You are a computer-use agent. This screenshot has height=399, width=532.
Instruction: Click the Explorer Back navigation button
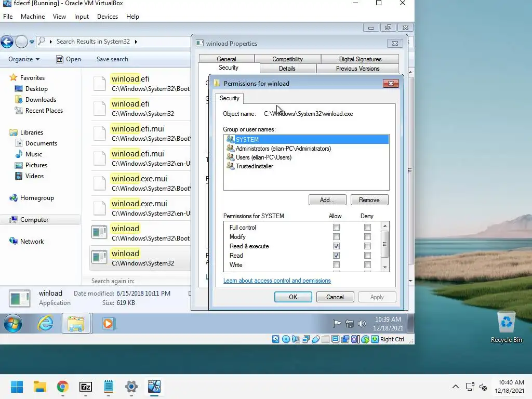pyautogui.click(x=7, y=42)
